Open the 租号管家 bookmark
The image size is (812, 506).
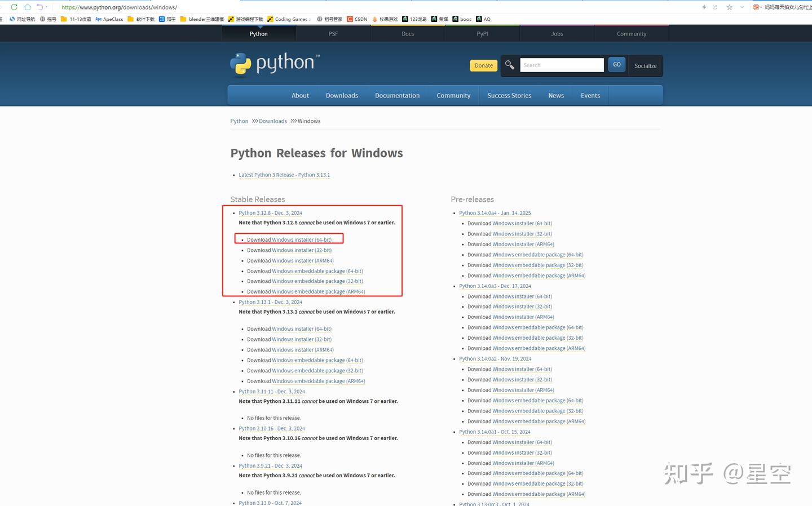(x=329, y=19)
